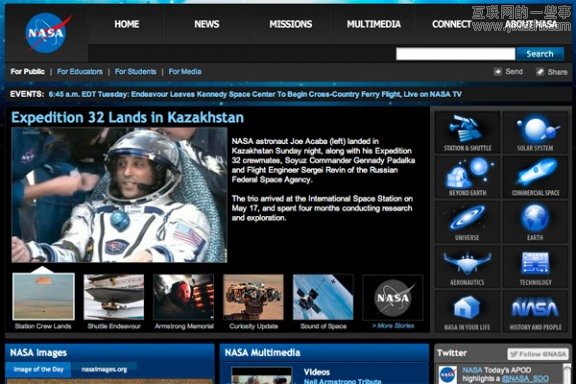Click the Follow @NASA button
576x384 pixels.
point(538,354)
